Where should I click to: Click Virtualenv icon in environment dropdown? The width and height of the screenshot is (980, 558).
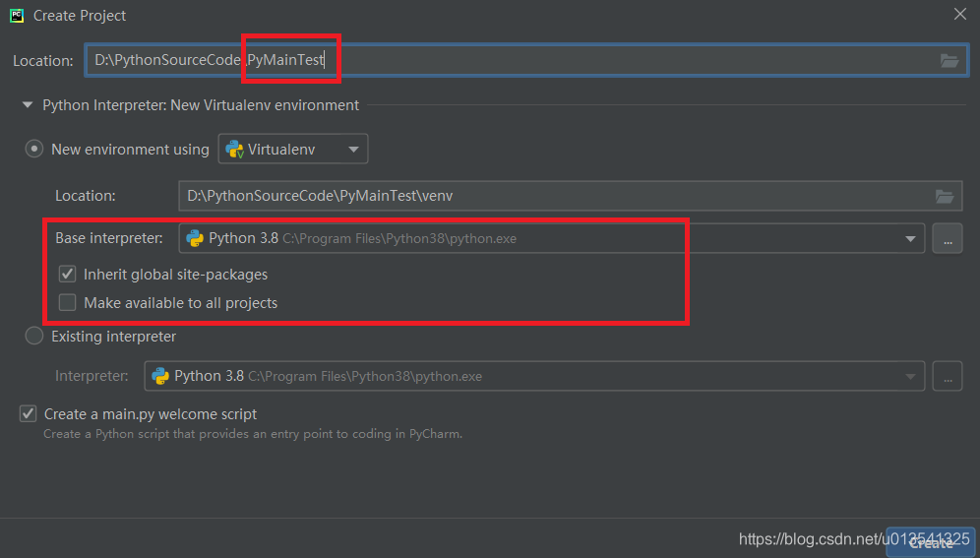[234, 150]
